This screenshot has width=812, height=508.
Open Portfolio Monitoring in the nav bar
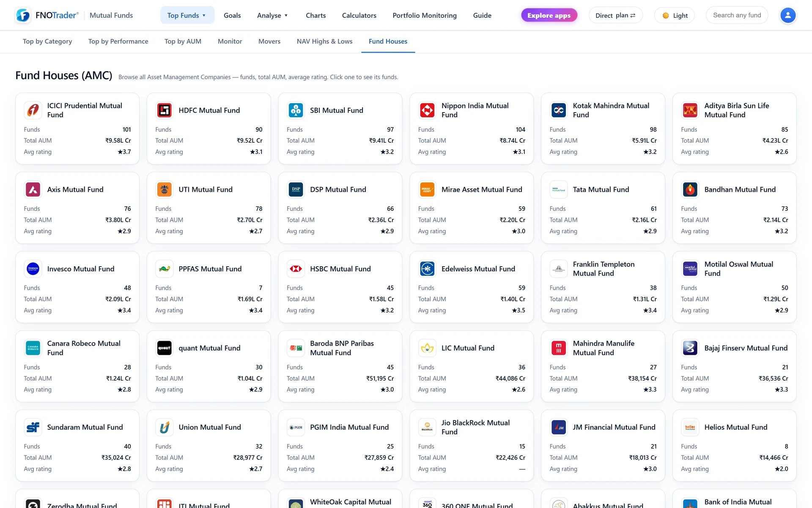point(425,15)
